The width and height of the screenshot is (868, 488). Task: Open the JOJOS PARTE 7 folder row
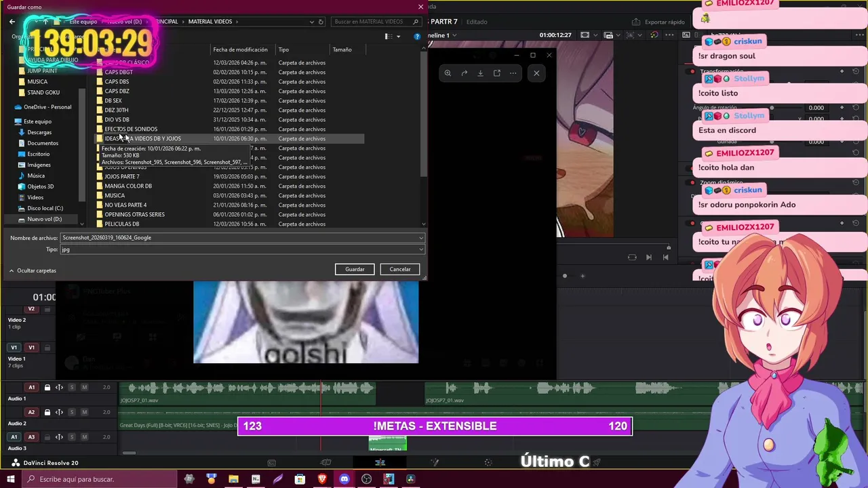[x=229, y=176]
